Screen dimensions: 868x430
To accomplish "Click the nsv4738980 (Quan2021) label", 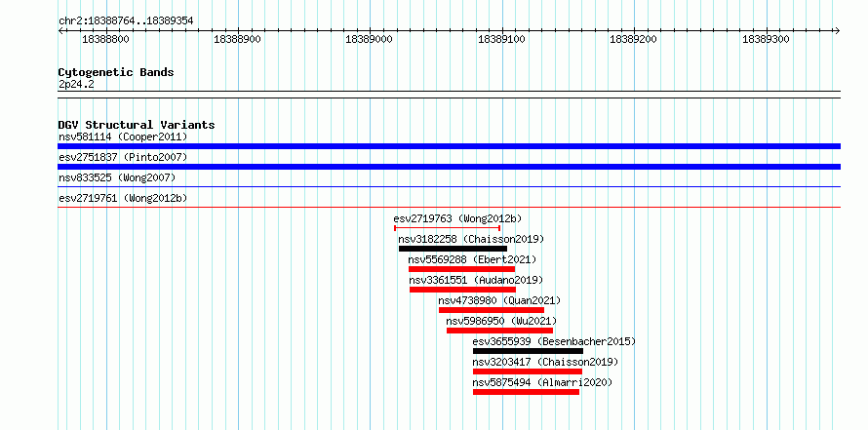I will pyautogui.click(x=499, y=300).
